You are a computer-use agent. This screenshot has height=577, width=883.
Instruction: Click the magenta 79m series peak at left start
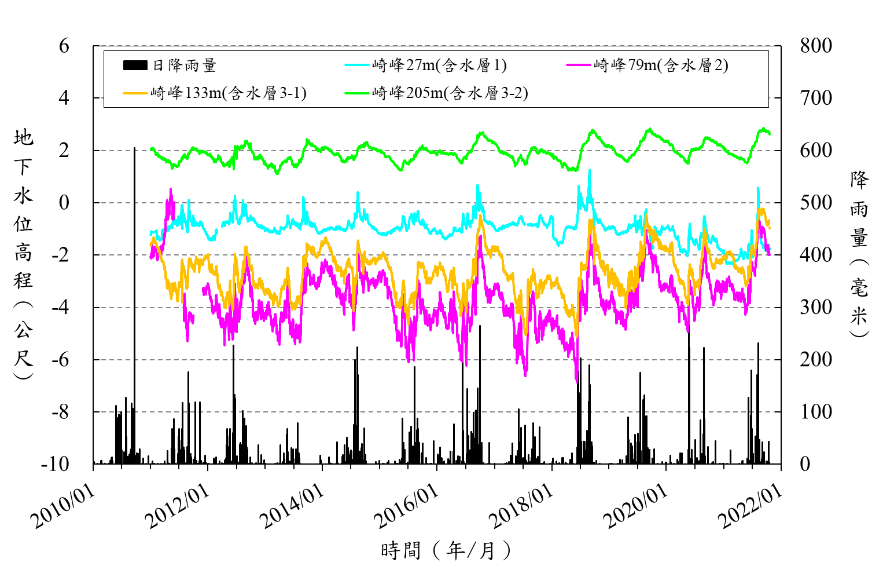pos(170,190)
